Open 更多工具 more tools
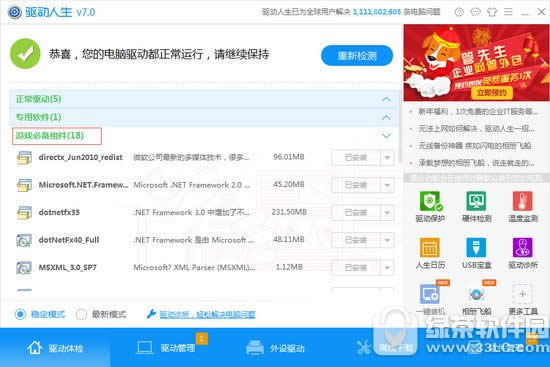 (523, 299)
